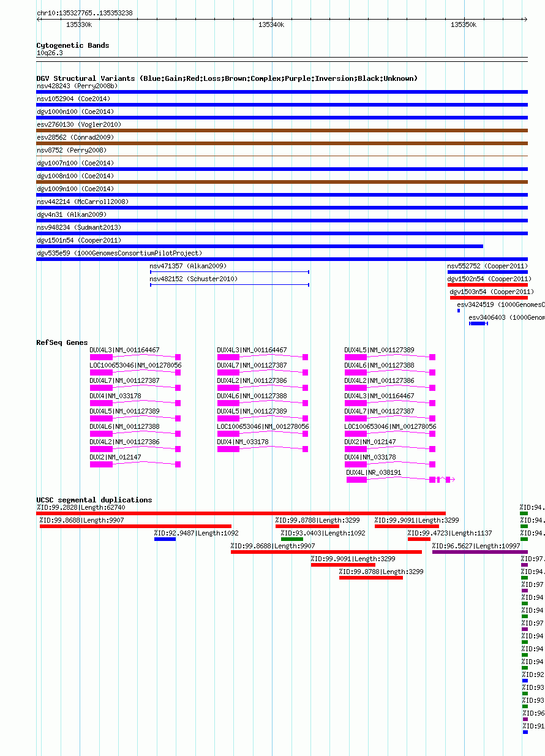
Task: Select the %ID:92.9487|Length:1092 duplication label
Action: (197, 533)
